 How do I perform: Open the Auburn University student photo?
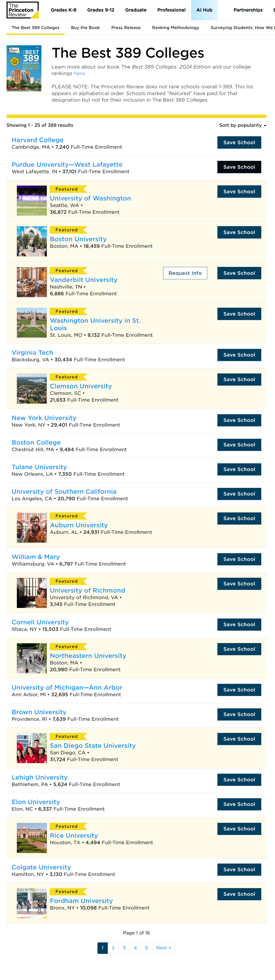tap(32, 527)
